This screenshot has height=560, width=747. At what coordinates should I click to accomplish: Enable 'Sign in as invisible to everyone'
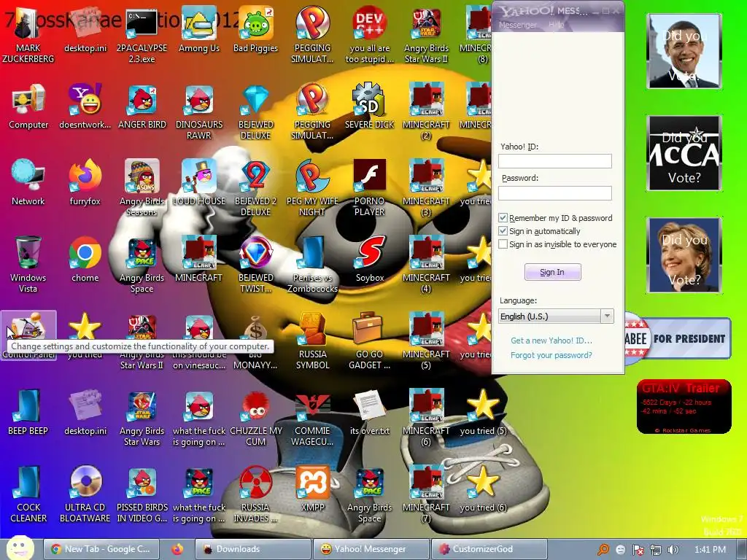click(x=503, y=244)
